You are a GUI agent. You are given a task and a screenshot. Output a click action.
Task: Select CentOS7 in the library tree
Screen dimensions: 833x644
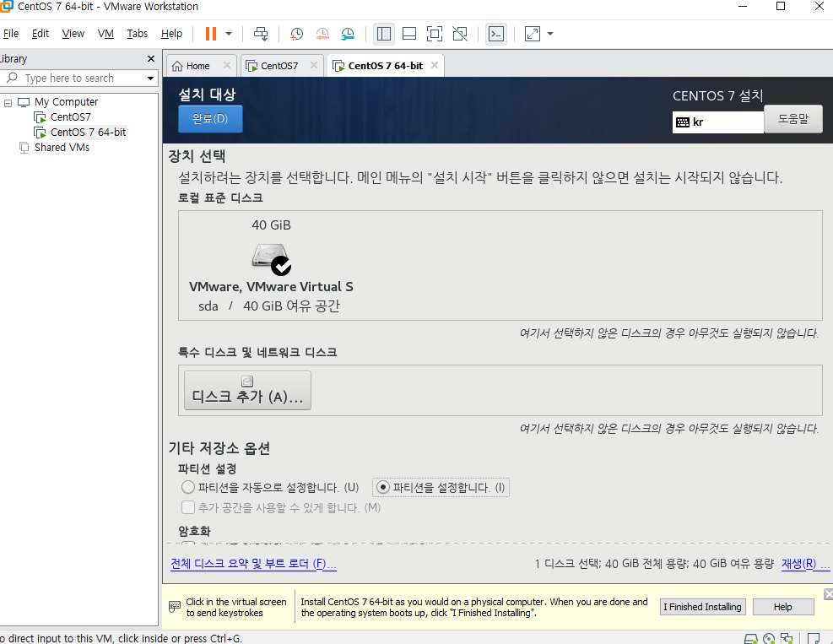coord(70,116)
